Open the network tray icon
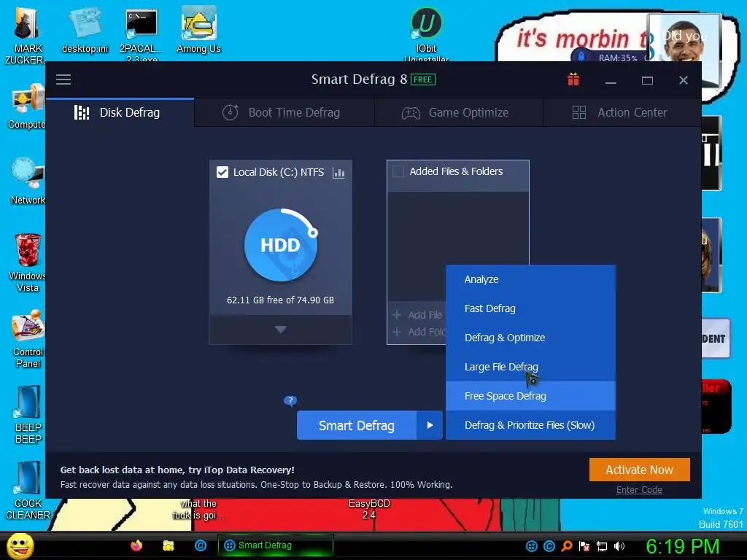747x560 pixels. 602,546
